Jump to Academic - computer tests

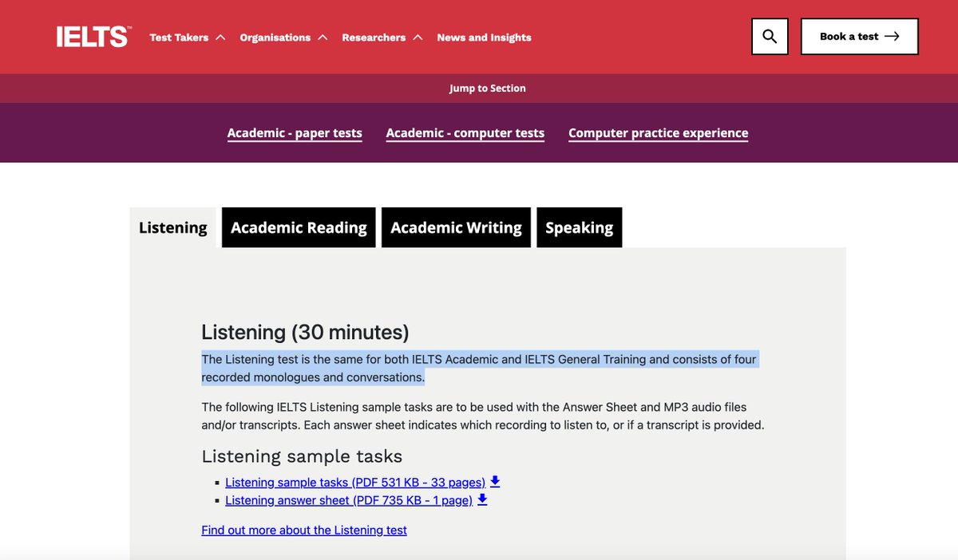465,133
